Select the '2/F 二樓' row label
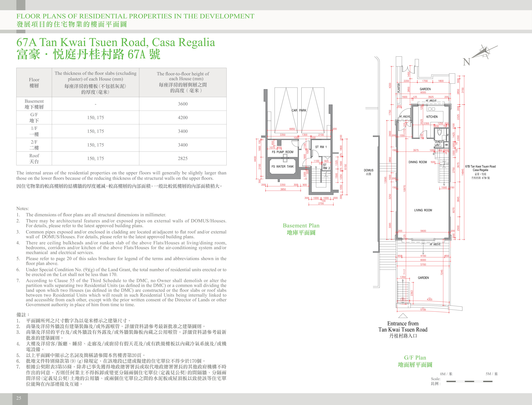The height and width of the screenshot is (405, 532). point(34,145)
